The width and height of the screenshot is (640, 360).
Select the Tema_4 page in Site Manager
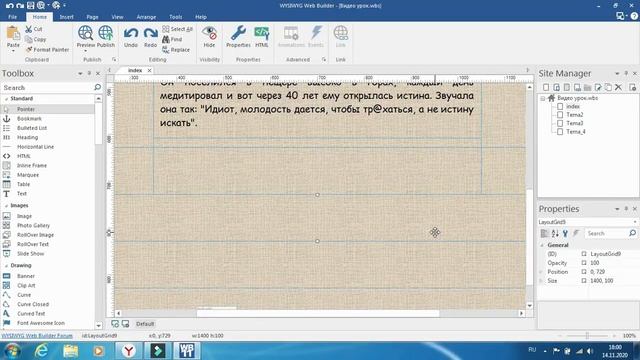[576, 131]
